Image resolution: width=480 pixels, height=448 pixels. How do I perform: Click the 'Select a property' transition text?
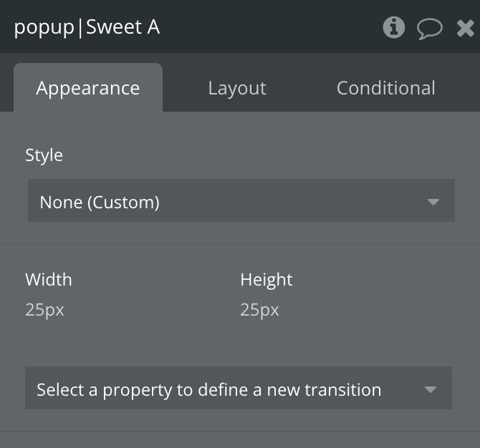209,390
